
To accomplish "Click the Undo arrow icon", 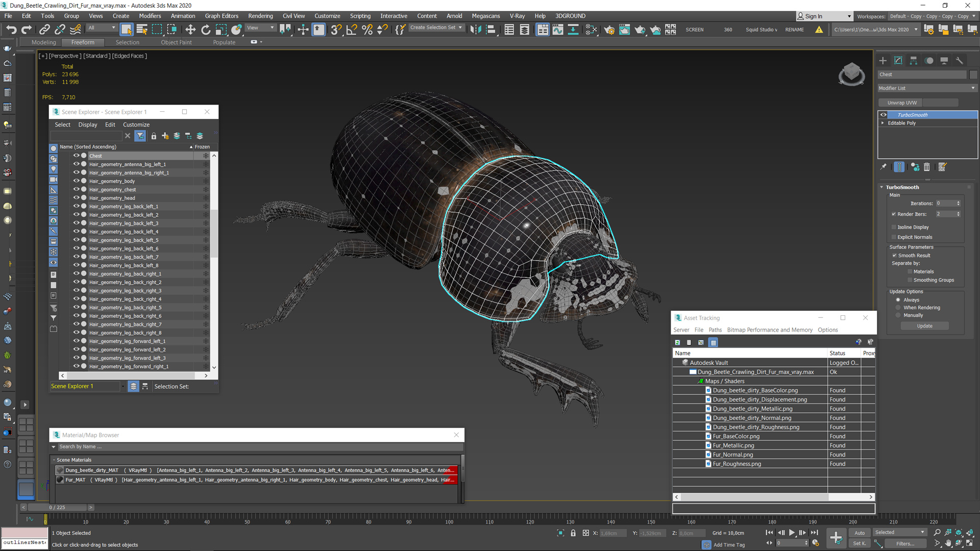I will tap(11, 30).
